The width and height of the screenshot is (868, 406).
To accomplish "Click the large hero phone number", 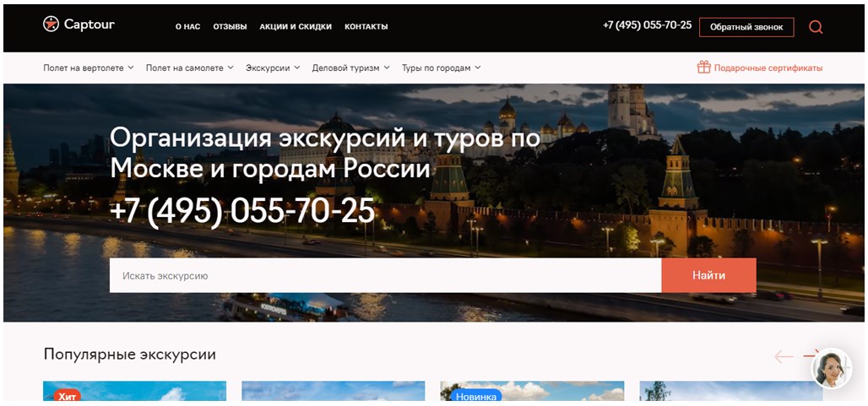I will [x=242, y=211].
